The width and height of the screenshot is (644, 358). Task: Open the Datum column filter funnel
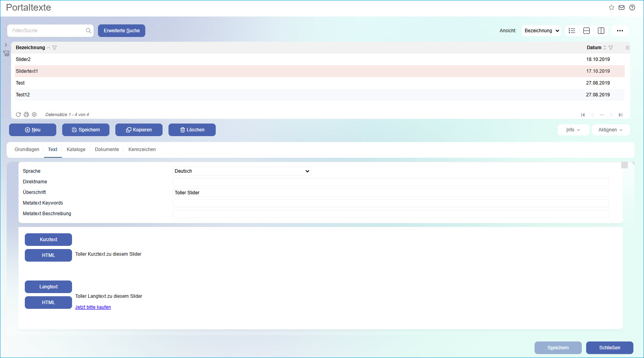coord(611,48)
